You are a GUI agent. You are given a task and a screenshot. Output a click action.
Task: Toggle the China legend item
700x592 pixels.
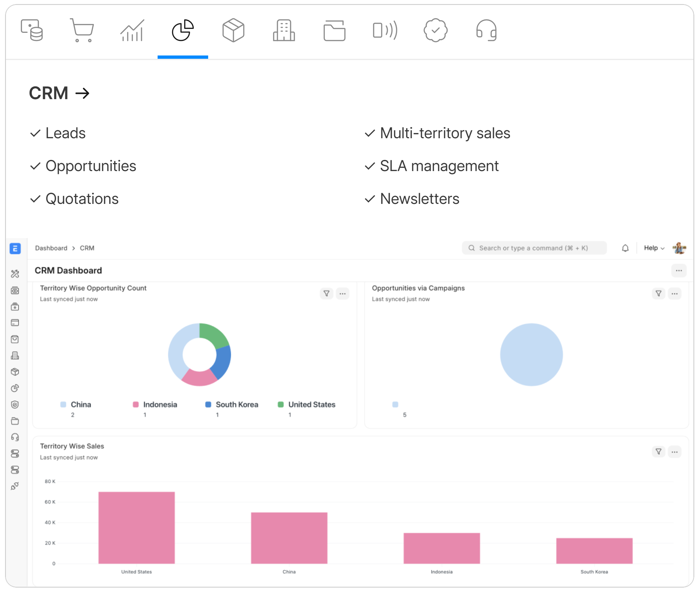click(80, 405)
